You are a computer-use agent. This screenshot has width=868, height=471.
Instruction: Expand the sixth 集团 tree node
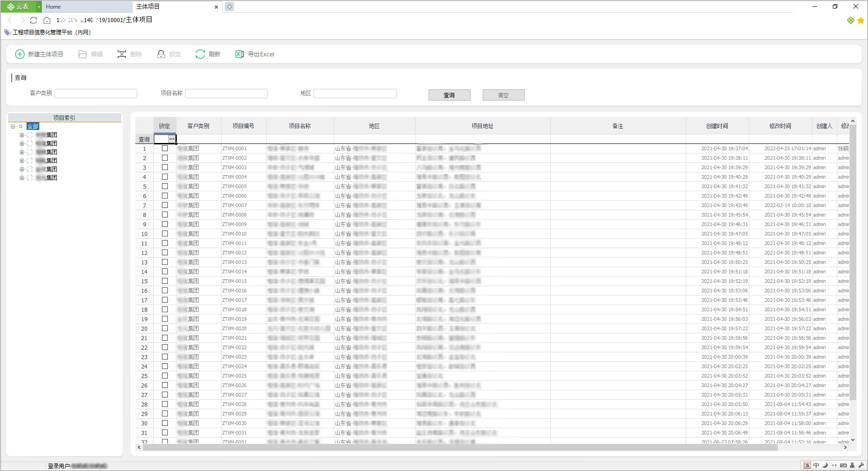point(21,178)
